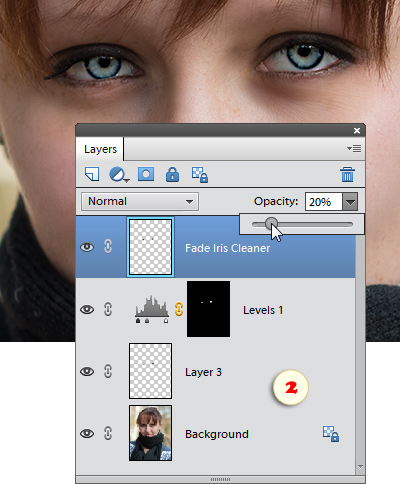
Task: Click the lock icon on Background layer
Action: pos(331,434)
